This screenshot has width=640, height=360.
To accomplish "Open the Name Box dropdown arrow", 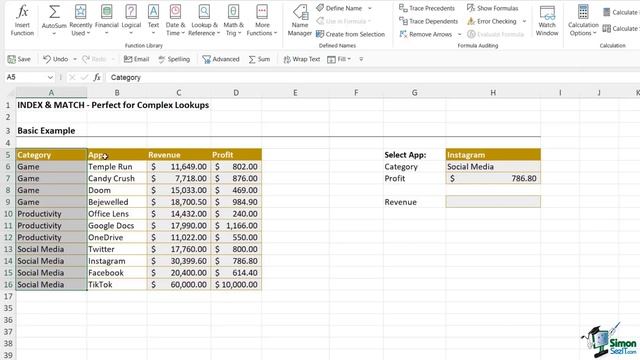I will pos(50,77).
